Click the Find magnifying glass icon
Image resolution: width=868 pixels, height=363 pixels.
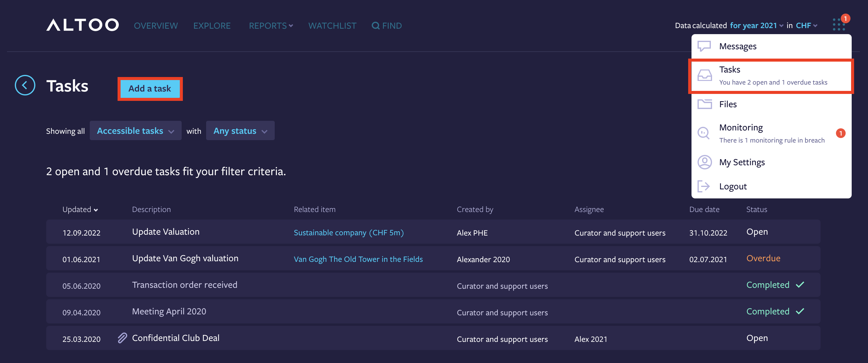point(375,26)
